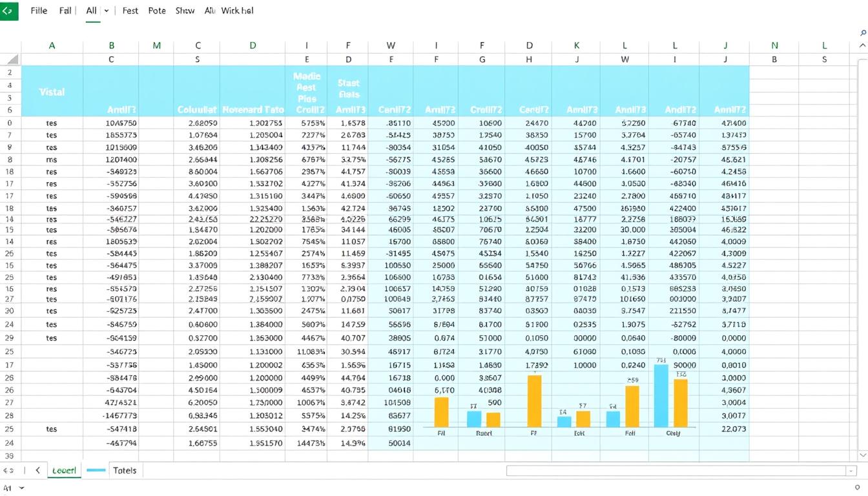This screenshot has width=868, height=496.
Task: Click the Raoct chart axis label
Action: click(484, 433)
